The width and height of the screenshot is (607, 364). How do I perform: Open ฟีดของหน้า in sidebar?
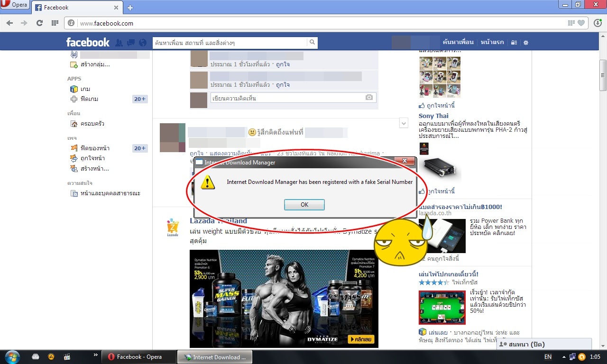[x=95, y=148]
